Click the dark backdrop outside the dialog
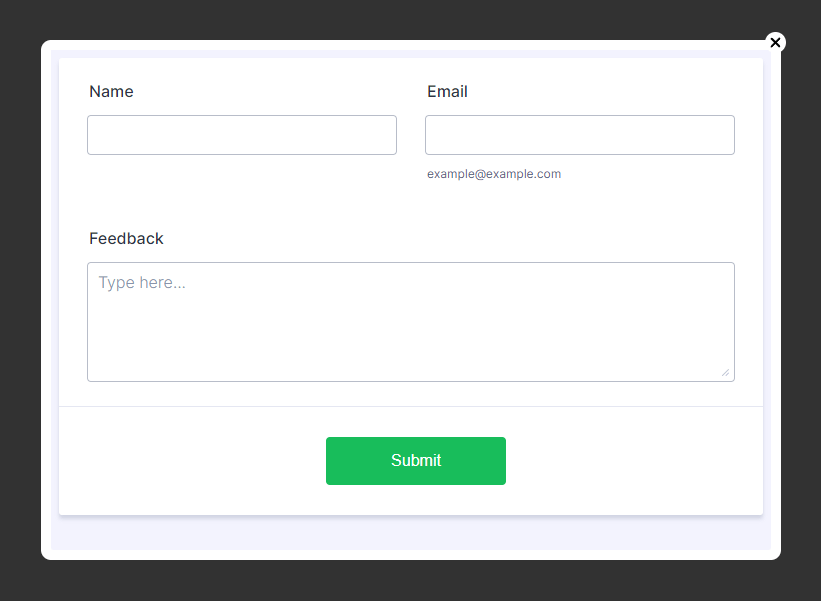821x601 pixels. tap(20, 300)
